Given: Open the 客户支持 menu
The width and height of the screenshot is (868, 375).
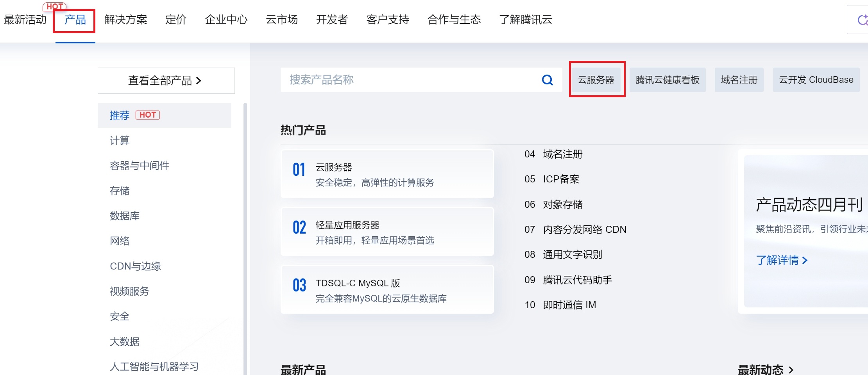Looking at the screenshot, I should (388, 20).
